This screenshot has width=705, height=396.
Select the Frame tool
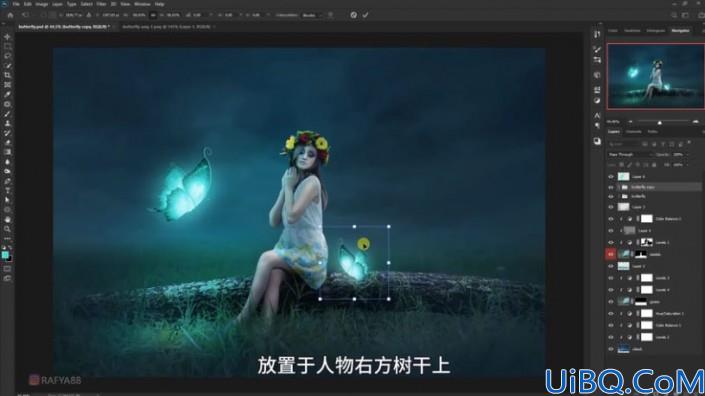7,85
